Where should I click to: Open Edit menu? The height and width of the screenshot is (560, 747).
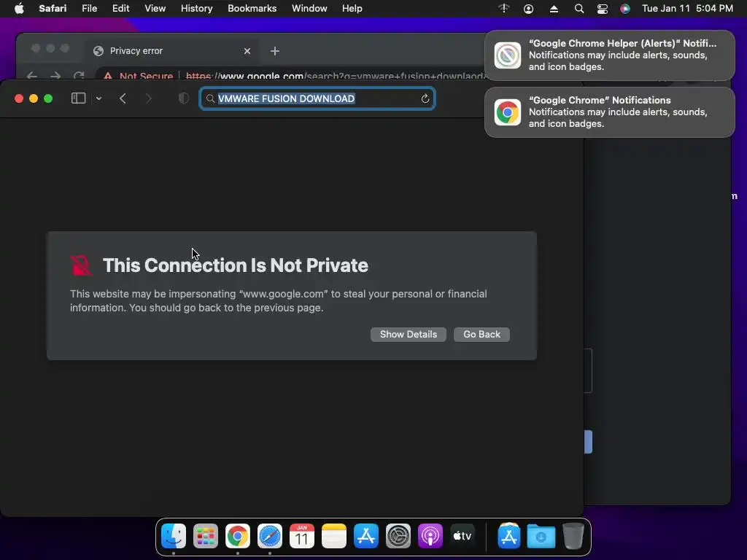point(120,9)
